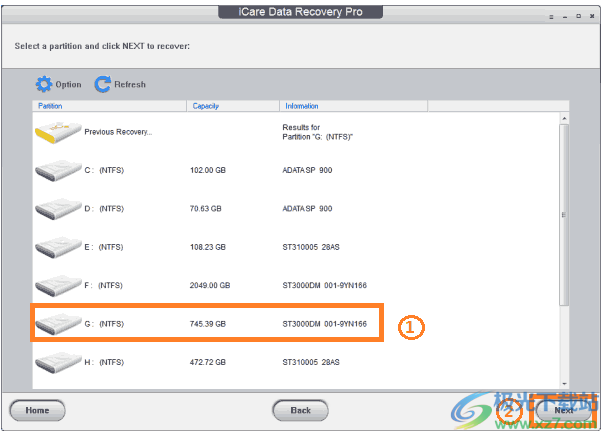
Task: Click the partition list scrollbar thumb
Action: point(564,215)
